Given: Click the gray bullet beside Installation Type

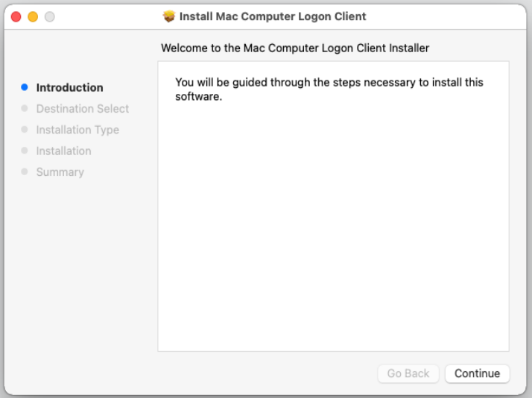Looking at the screenshot, I should (25, 130).
